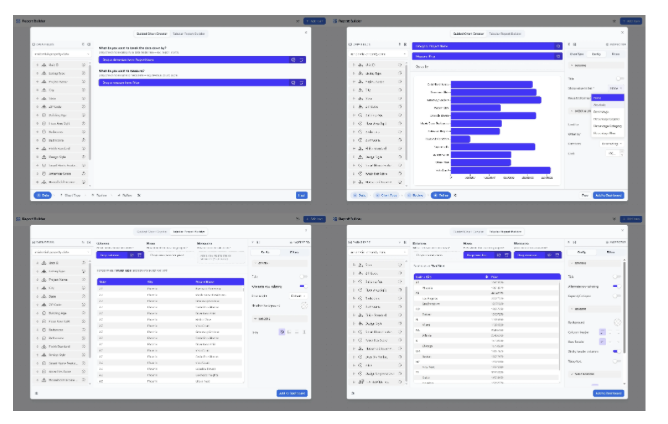Expand the Bathrooms field in the empty chart creator list
Viewport: 668px width, 424px height.
coord(37,140)
